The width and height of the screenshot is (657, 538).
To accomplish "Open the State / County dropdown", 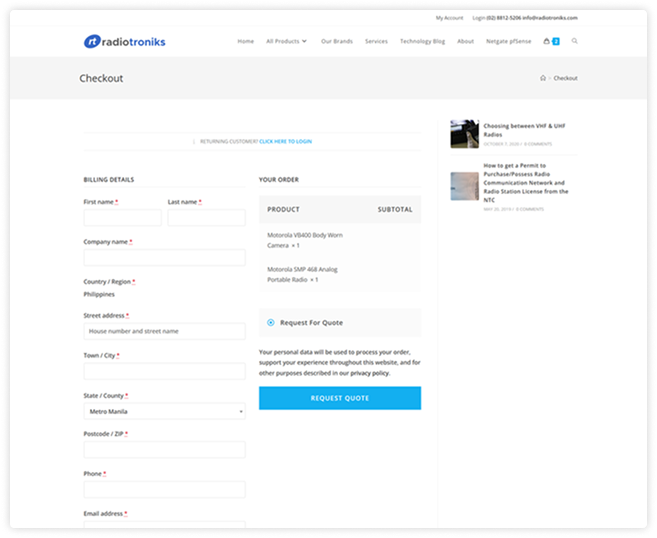I will [x=164, y=411].
